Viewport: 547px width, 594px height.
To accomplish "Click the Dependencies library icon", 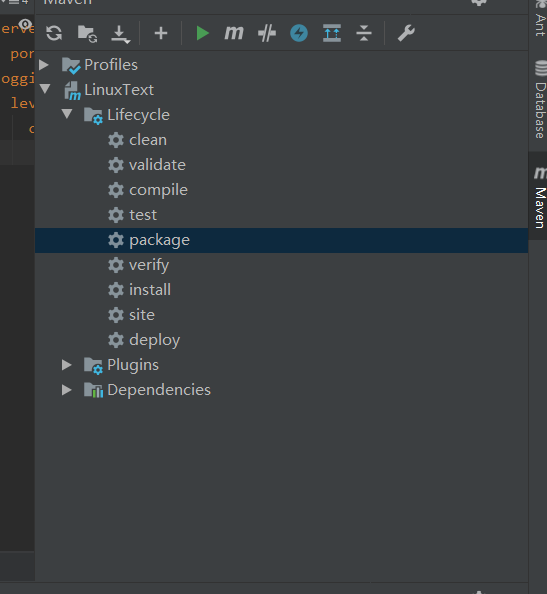I will pyautogui.click(x=93, y=390).
